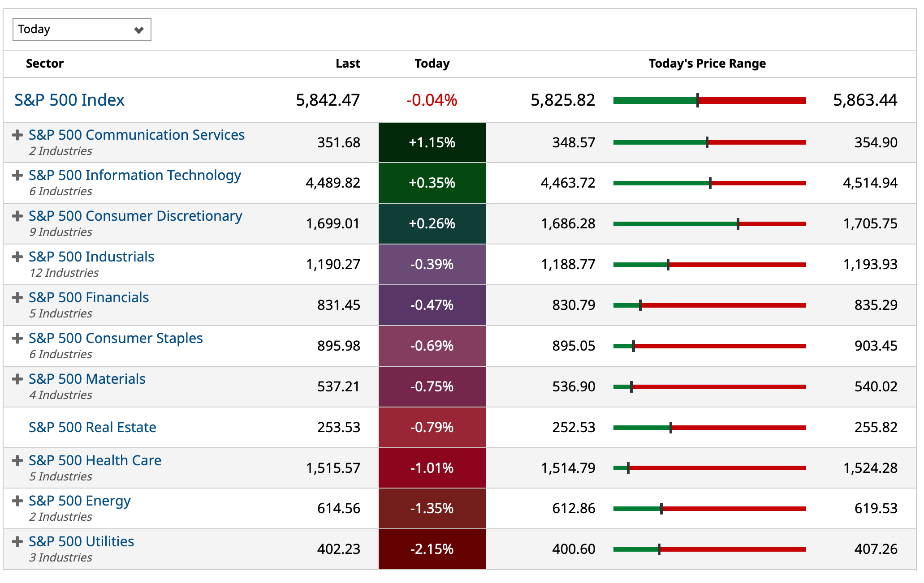Click the Sector column header

(45, 64)
